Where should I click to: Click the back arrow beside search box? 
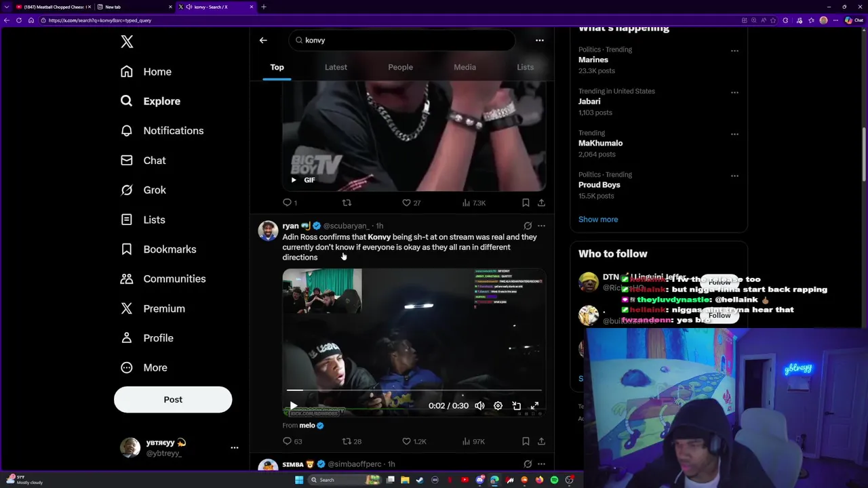(263, 40)
